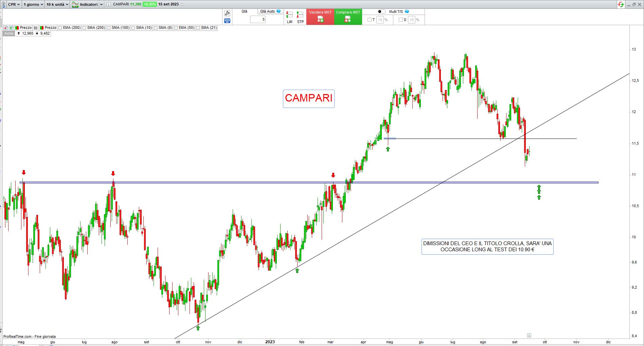Image resolution: width=644 pixels, height=346 pixels.
Task: Place a LIM limit order
Action: point(289,17)
